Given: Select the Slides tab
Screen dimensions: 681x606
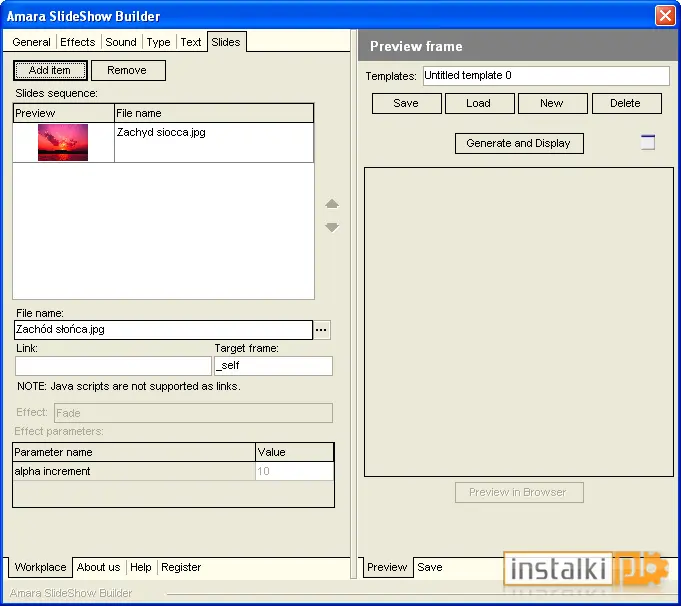Looking at the screenshot, I should 226,42.
